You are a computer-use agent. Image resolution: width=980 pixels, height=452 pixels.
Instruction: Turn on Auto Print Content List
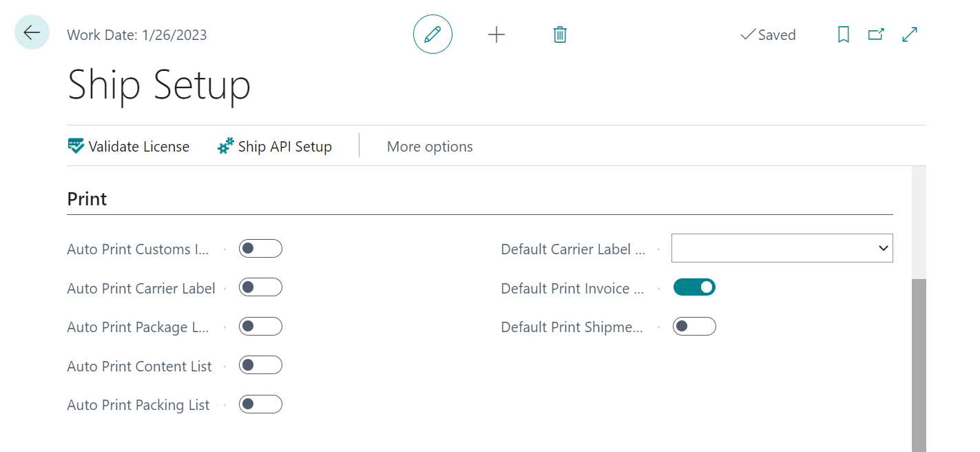coord(260,365)
